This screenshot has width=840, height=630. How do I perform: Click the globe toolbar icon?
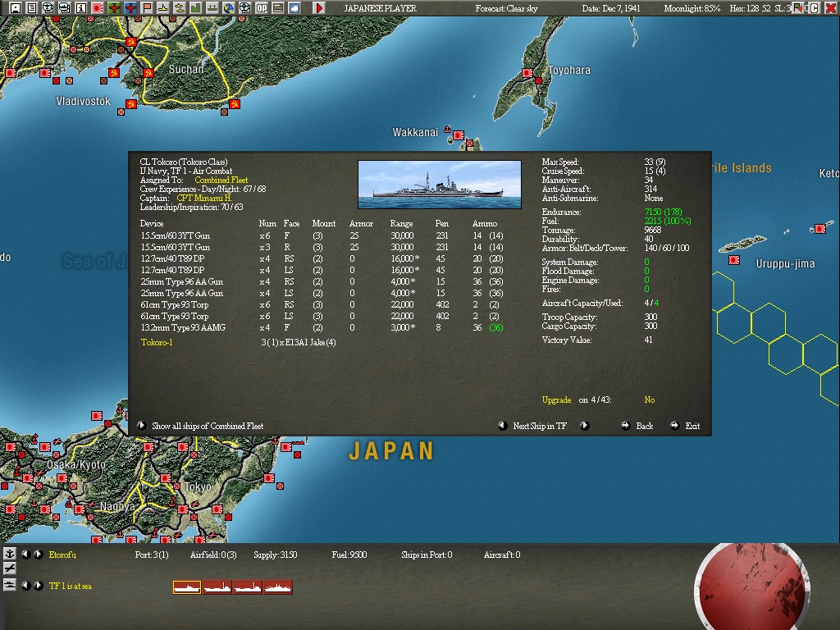(x=229, y=7)
